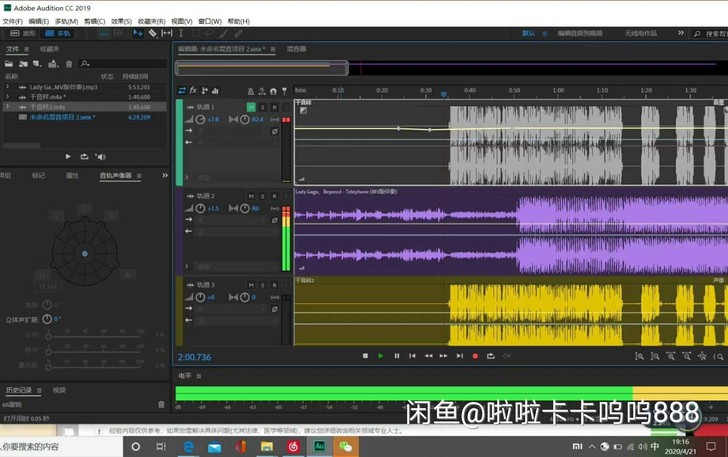The height and width of the screenshot is (457, 728).
Task: Expand Track 1 bottom disclosure arrow
Action: click(x=187, y=177)
